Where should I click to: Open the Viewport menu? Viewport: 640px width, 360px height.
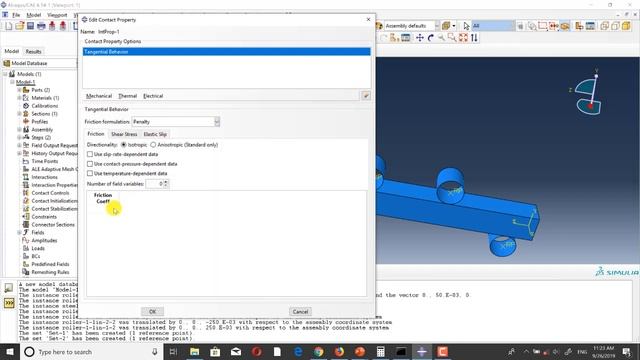click(57, 15)
